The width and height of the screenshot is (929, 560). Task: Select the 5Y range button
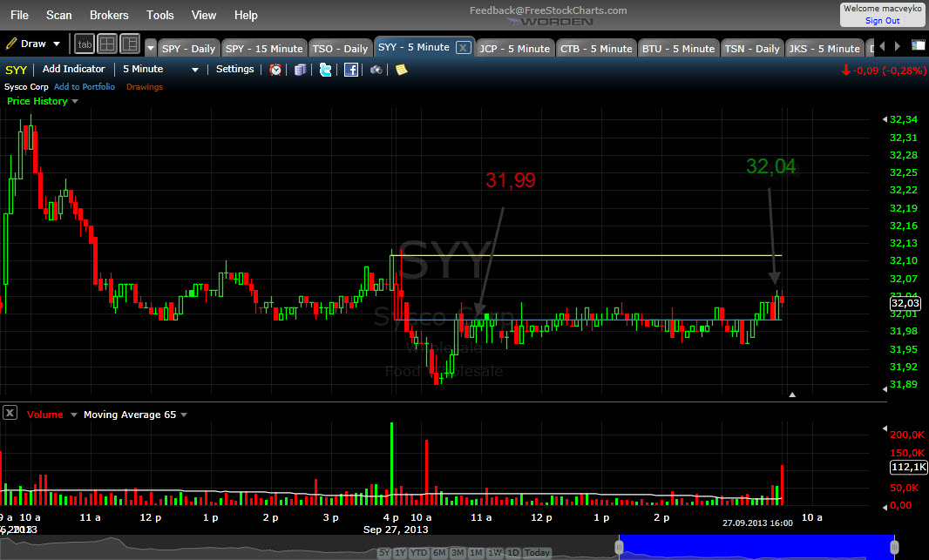tap(384, 553)
